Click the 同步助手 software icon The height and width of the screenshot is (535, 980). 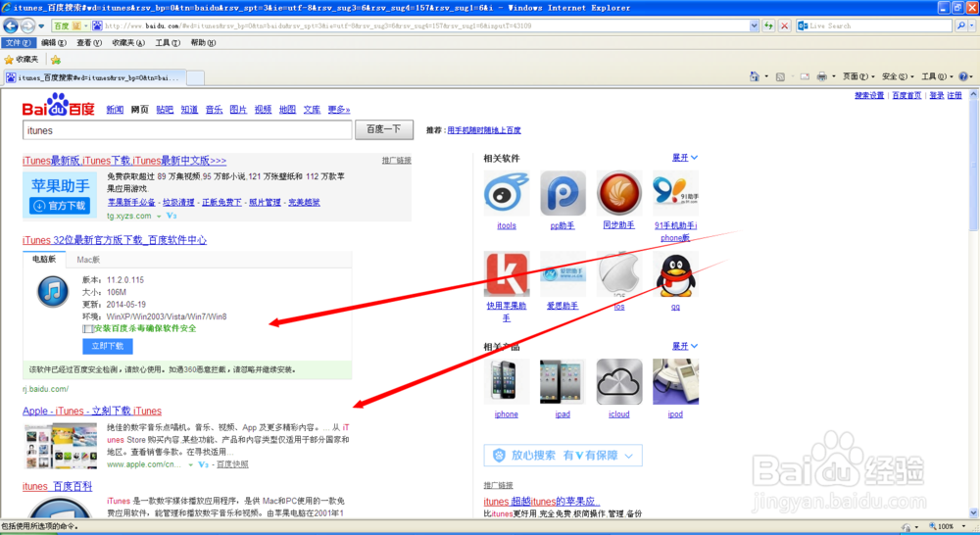coord(618,194)
